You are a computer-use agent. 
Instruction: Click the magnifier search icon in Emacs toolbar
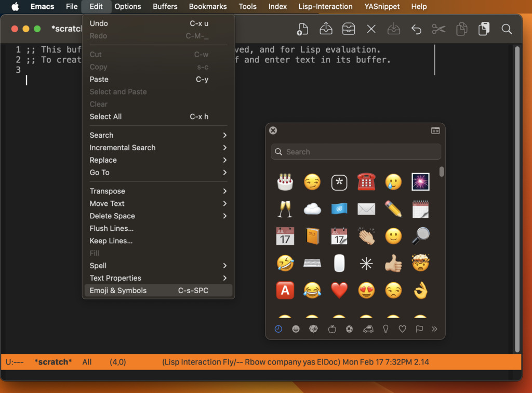(x=507, y=29)
